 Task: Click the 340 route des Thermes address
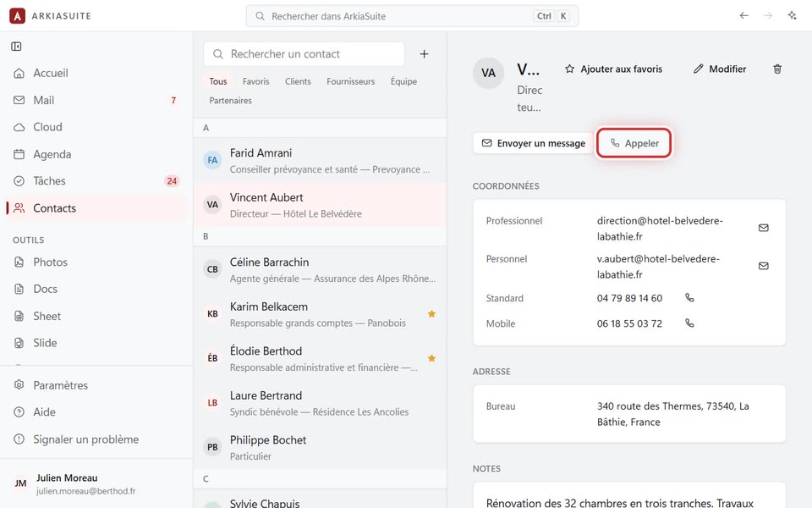tap(672, 414)
